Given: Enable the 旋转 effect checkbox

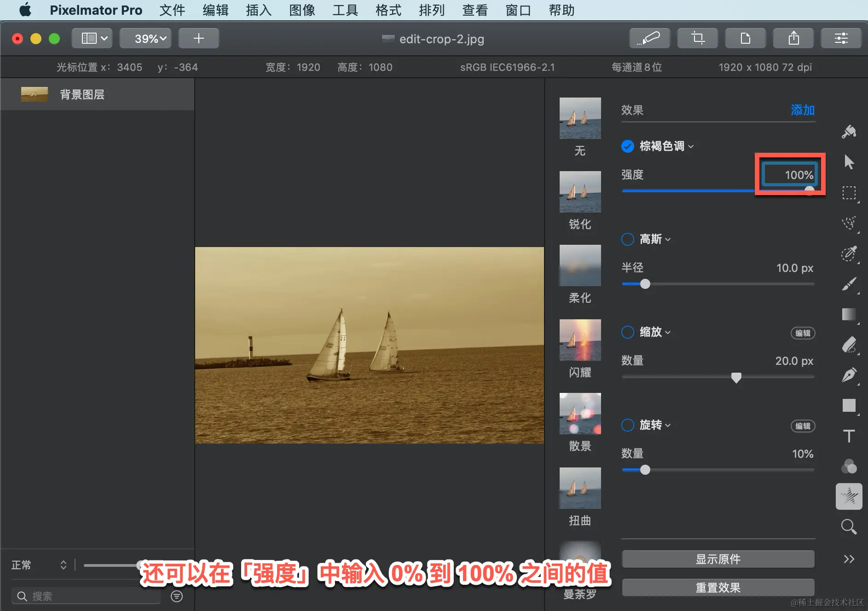Looking at the screenshot, I should click(627, 425).
